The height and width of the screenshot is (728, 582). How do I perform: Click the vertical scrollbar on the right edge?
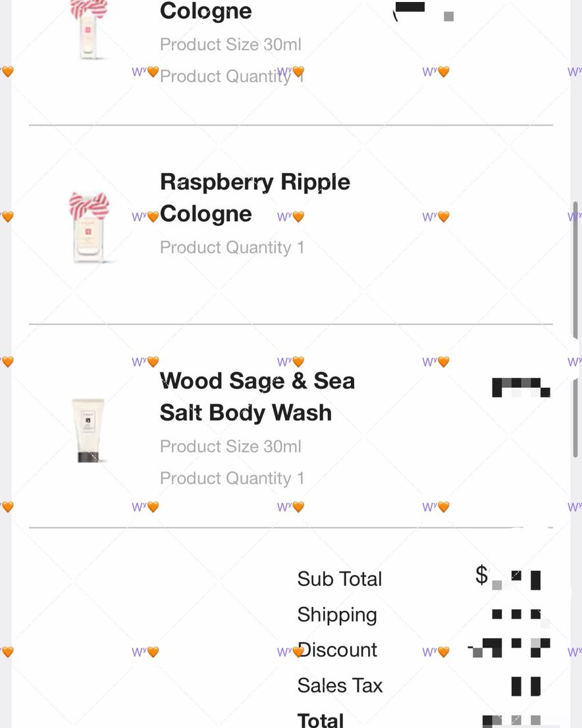[576, 329]
